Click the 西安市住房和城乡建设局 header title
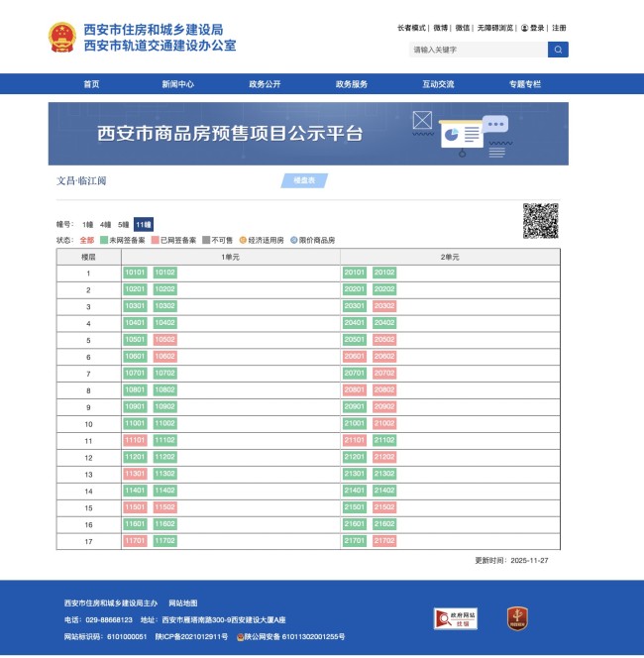 coord(154,30)
